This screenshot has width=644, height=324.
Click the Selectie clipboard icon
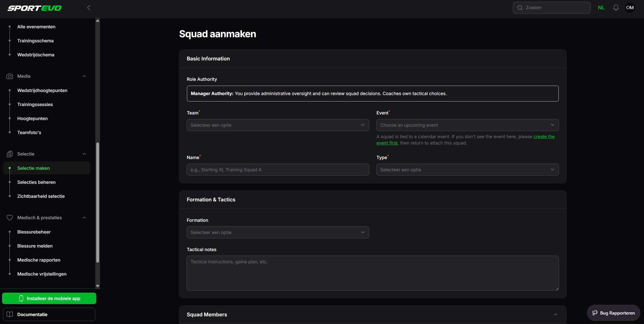(x=10, y=154)
